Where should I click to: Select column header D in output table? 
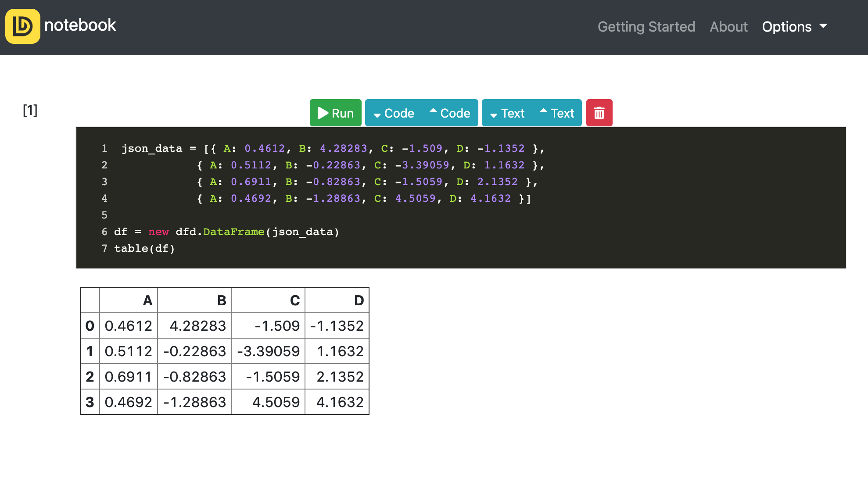click(x=359, y=300)
